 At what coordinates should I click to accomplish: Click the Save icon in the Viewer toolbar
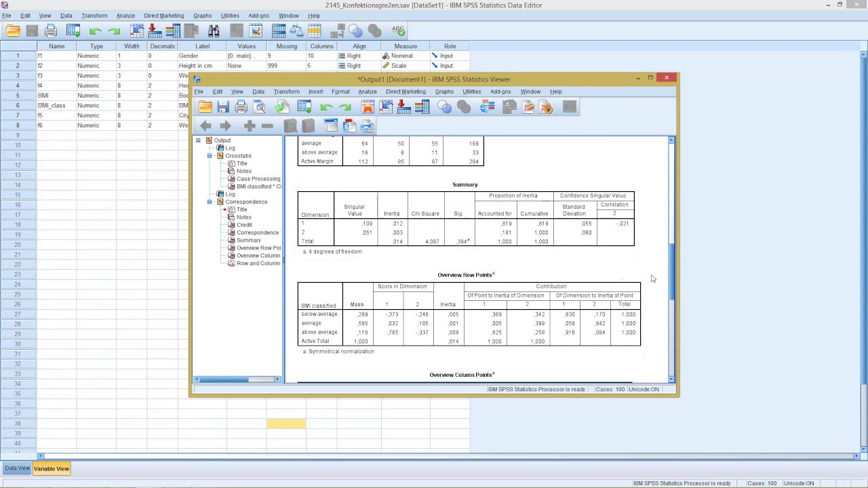(223, 107)
